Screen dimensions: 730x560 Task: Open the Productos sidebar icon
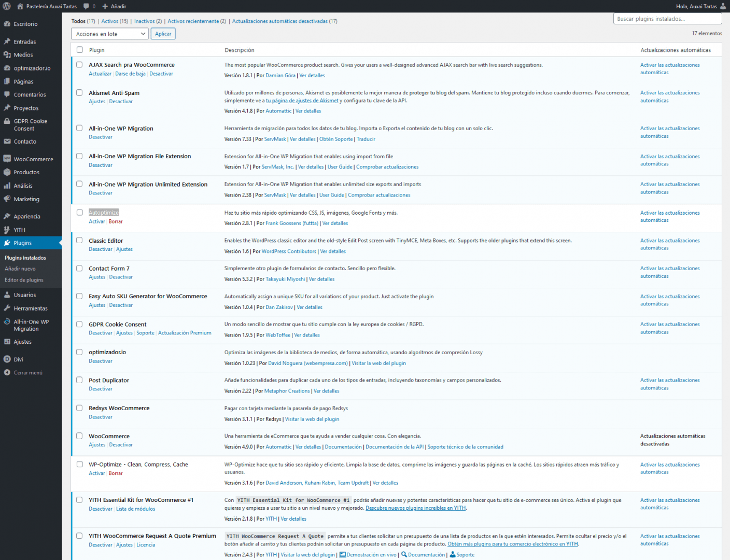(7, 172)
